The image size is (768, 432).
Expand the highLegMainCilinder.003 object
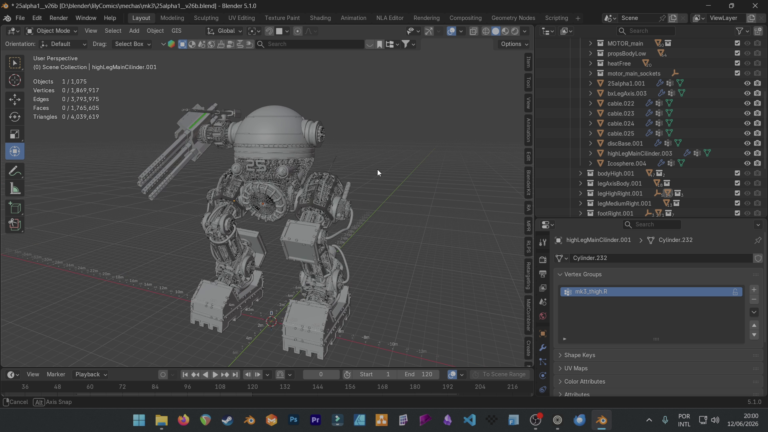(x=590, y=153)
